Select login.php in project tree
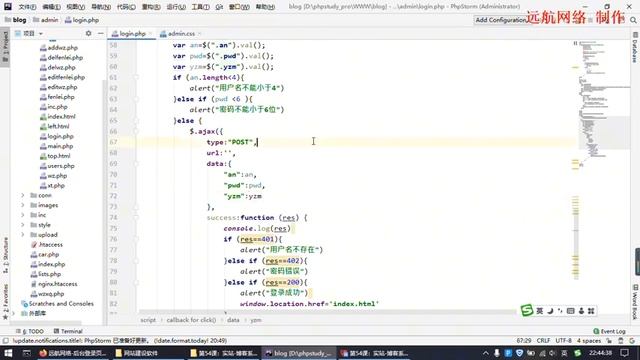The image size is (640, 360). [57, 136]
